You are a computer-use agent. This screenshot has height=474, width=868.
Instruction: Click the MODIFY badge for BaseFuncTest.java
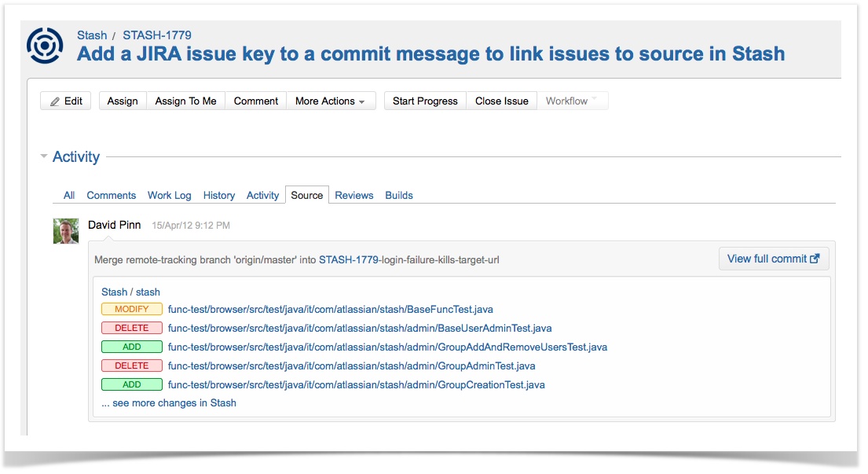click(131, 310)
